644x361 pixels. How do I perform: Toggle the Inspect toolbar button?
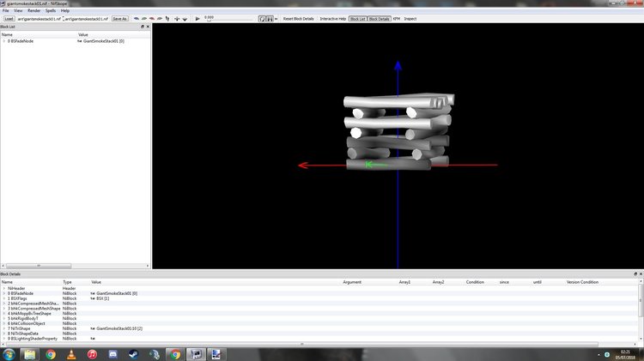tap(410, 19)
